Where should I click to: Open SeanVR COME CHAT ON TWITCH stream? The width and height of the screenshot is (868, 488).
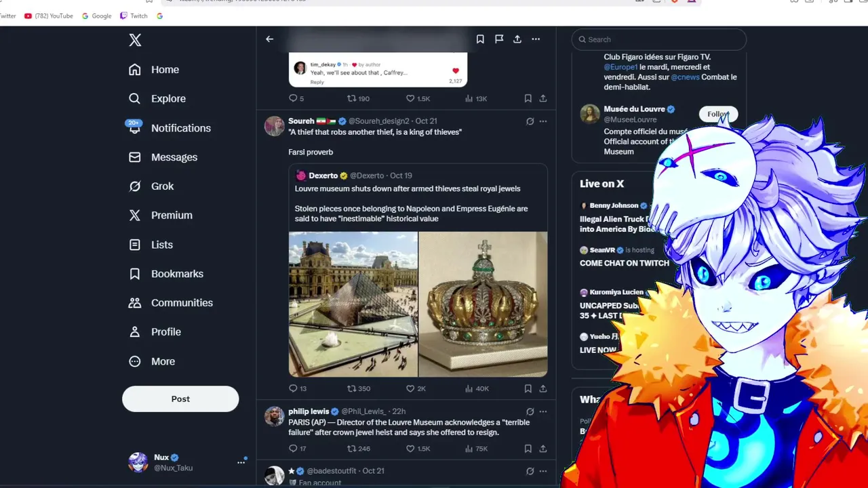coord(624,257)
